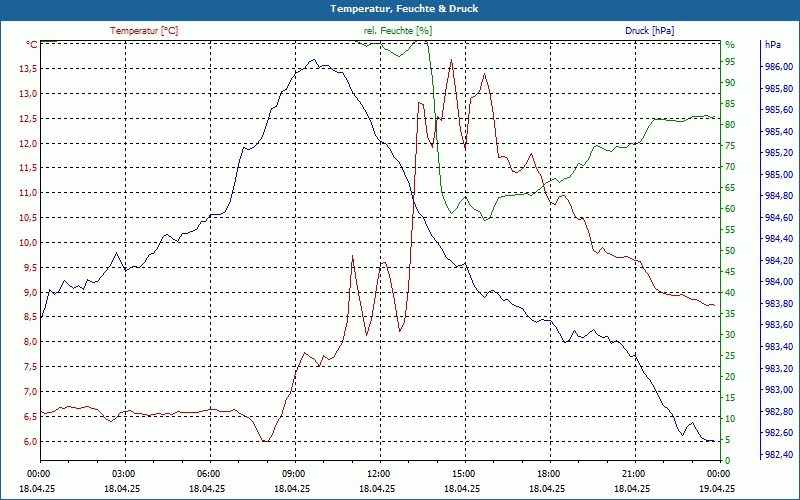Click the "986,00" pressure axis value
This screenshot has width=800, height=500.
[779, 67]
